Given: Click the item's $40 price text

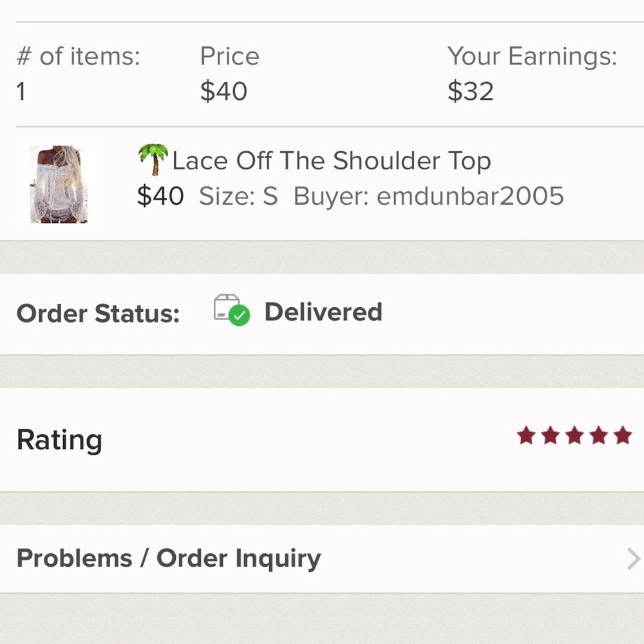Looking at the screenshot, I should (x=160, y=196).
